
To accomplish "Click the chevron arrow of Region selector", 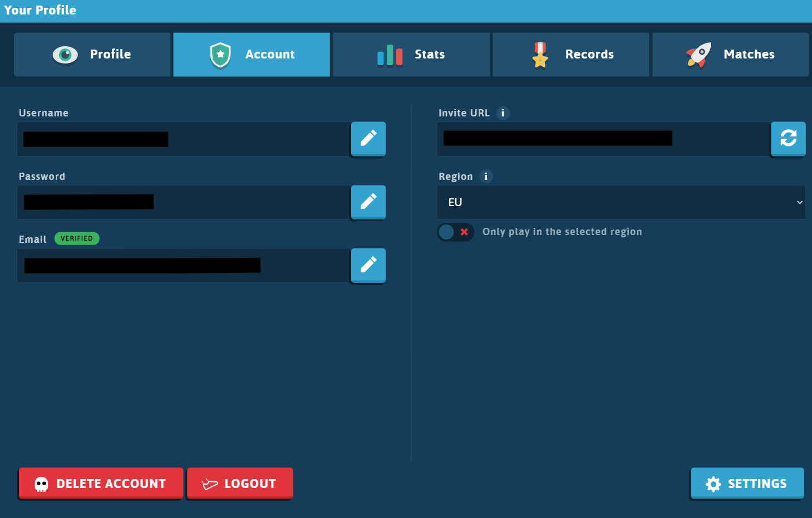I will 799,202.
